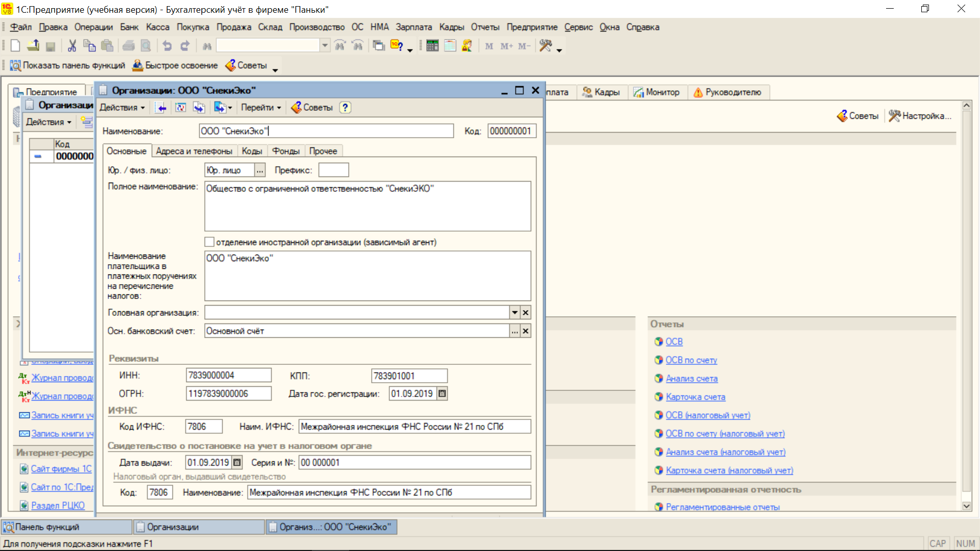980x551 pixels.
Task: Switch to Организации taskbar window button
Action: [x=199, y=527]
